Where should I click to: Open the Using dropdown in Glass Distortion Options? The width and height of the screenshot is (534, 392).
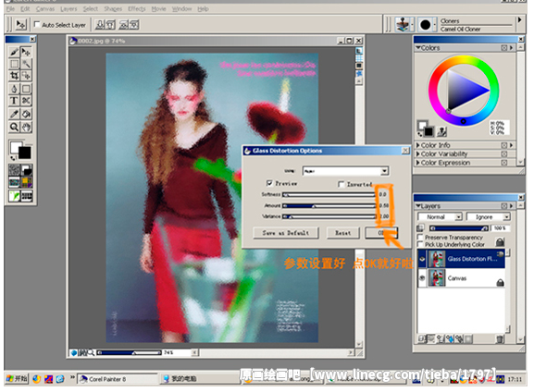(385, 171)
